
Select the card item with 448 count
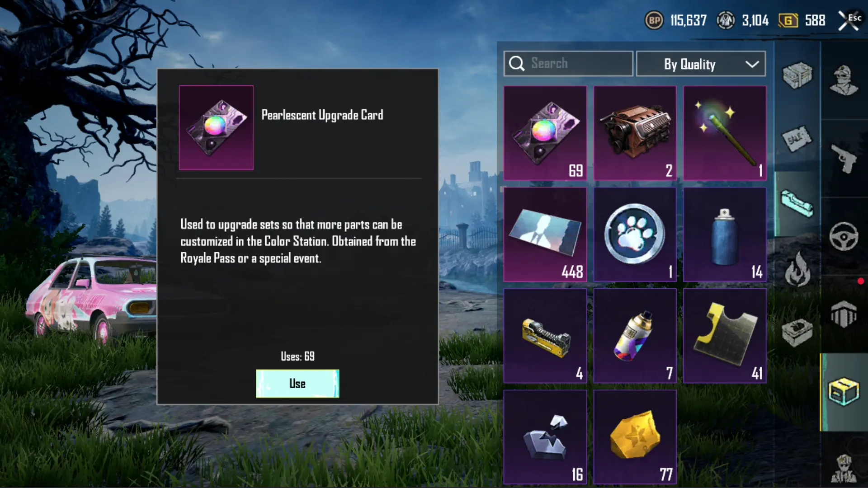click(545, 235)
